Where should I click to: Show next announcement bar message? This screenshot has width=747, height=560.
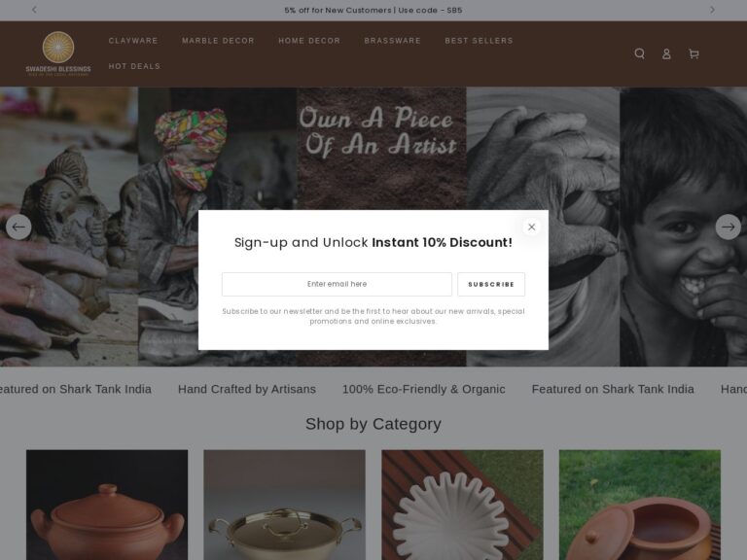[x=712, y=10]
